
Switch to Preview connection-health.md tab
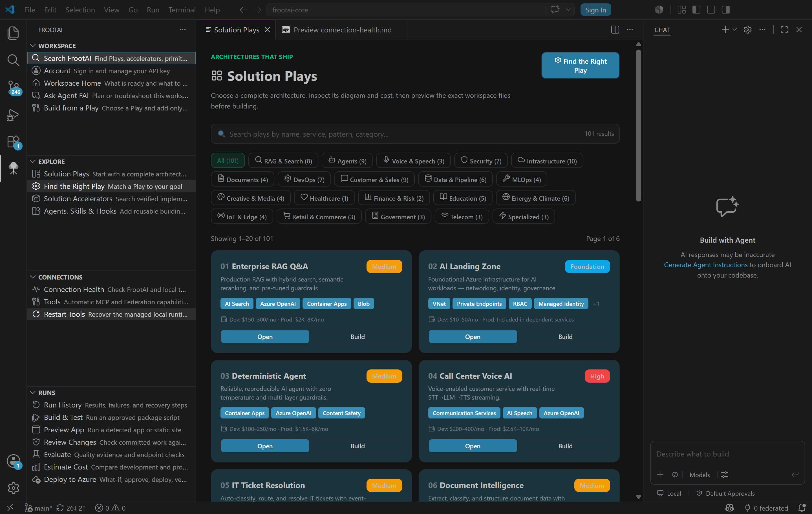click(x=342, y=30)
